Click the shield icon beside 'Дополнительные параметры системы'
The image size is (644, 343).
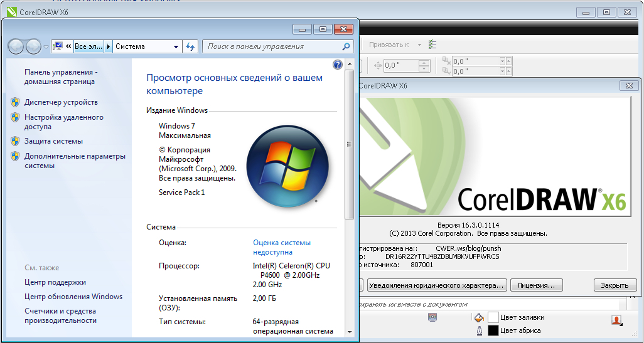point(15,156)
